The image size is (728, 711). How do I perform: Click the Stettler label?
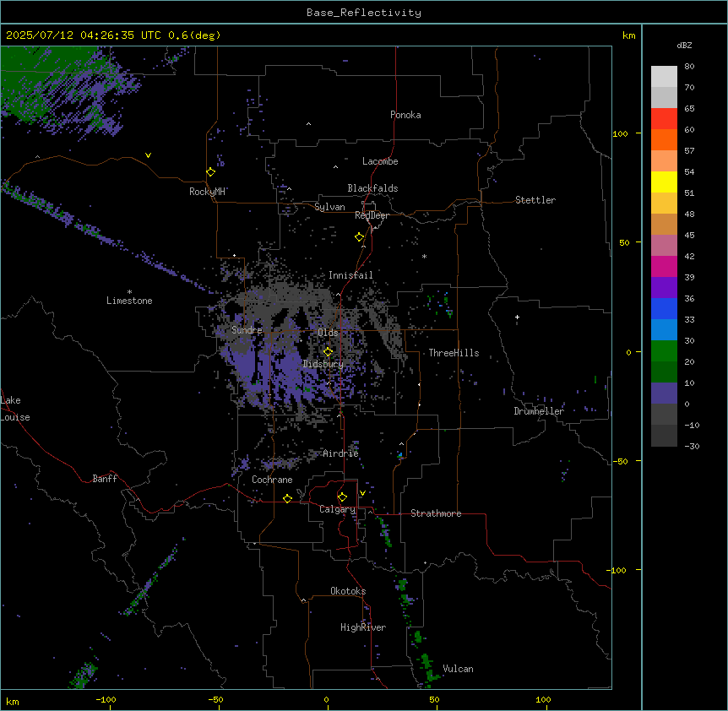535,200
